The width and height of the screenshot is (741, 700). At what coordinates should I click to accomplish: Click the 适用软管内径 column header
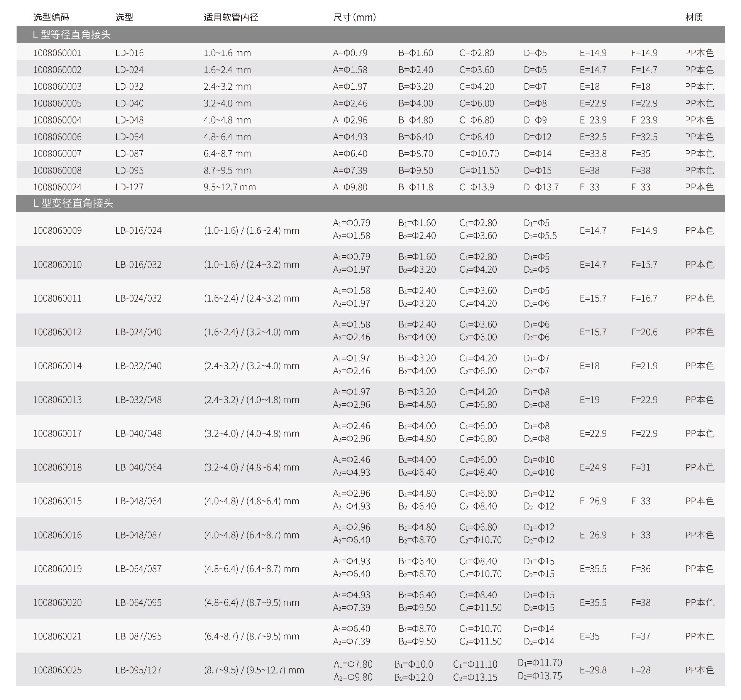click(231, 17)
